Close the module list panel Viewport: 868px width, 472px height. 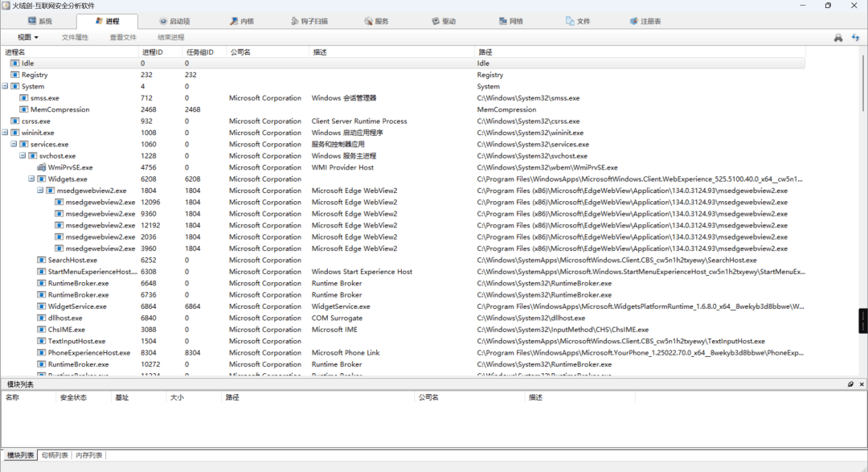tap(862, 384)
